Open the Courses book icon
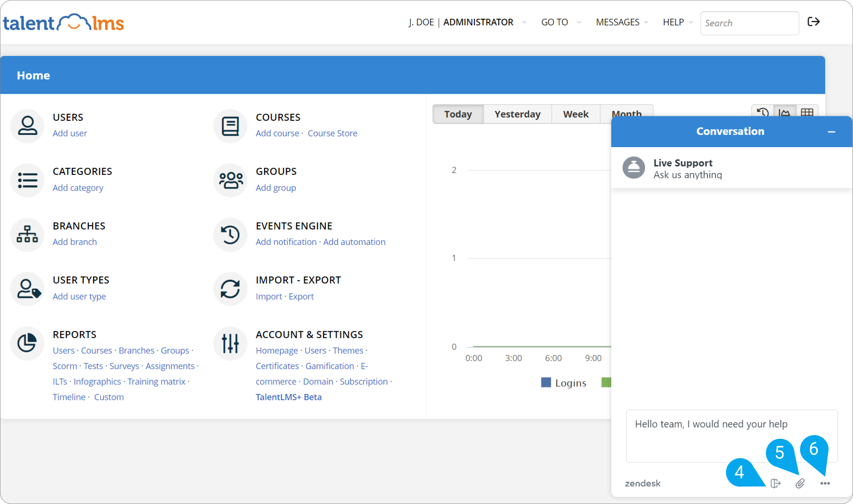The image size is (853, 504). pos(230,126)
